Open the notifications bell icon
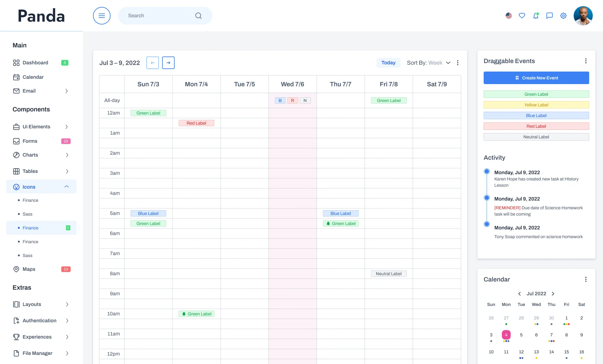The image size is (603, 364). click(536, 16)
